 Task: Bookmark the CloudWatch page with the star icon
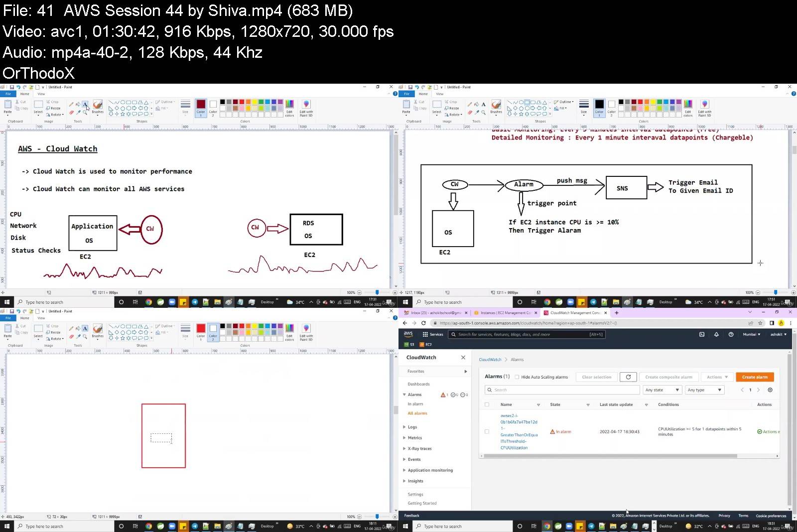[760, 323]
